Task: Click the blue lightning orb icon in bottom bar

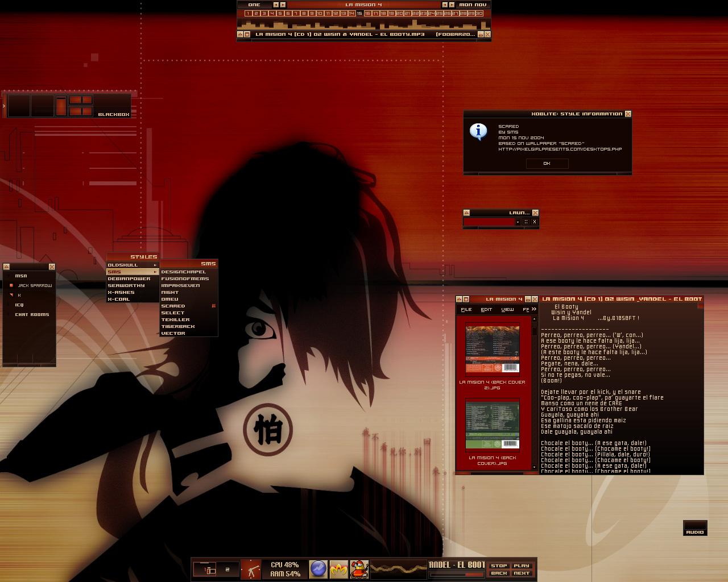Action: pyautogui.click(x=318, y=569)
